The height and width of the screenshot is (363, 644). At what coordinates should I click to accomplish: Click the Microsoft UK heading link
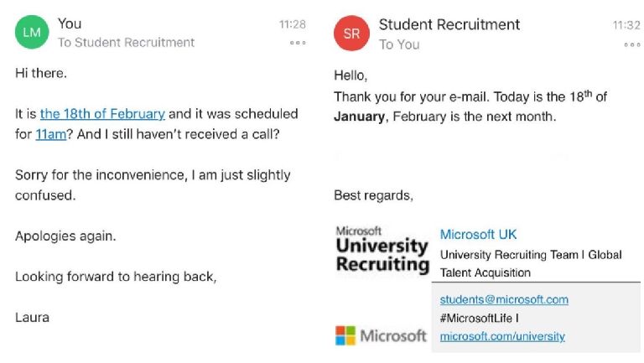click(x=478, y=235)
